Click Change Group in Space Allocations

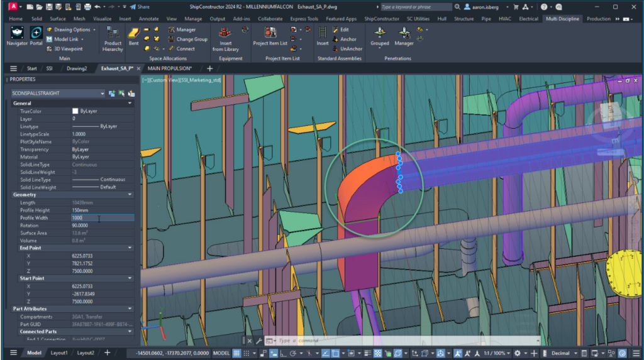[187, 39]
